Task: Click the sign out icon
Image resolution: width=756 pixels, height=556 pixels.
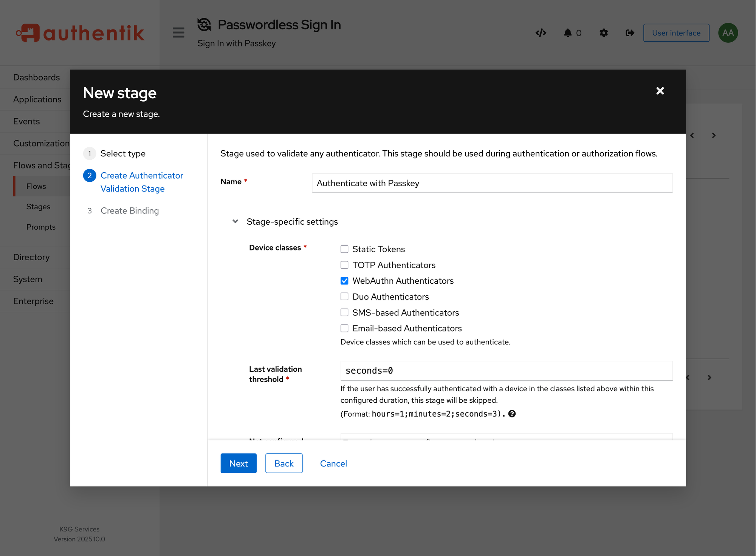Action: [x=630, y=33]
